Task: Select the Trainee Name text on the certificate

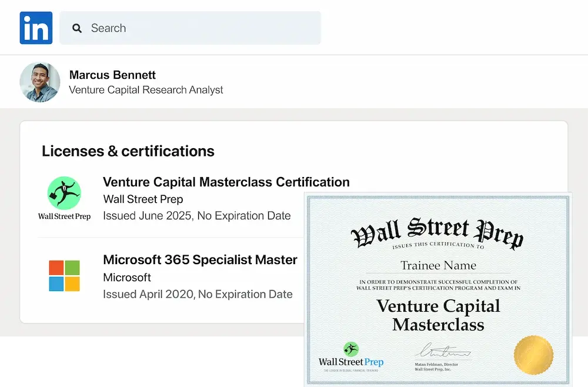Action: click(x=438, y=265)
